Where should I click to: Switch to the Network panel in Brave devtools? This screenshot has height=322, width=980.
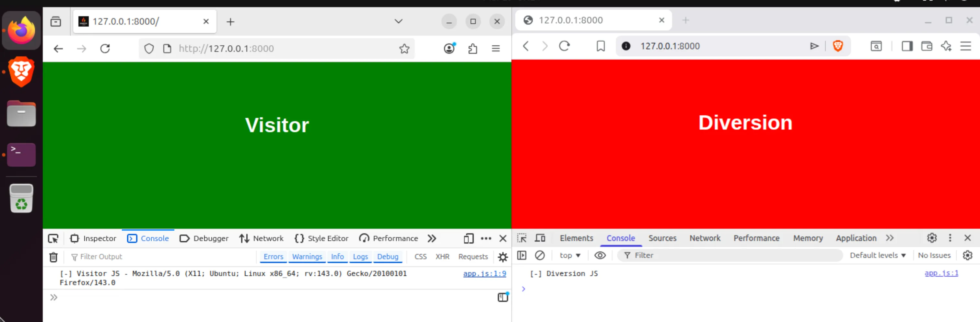[705, 238]
